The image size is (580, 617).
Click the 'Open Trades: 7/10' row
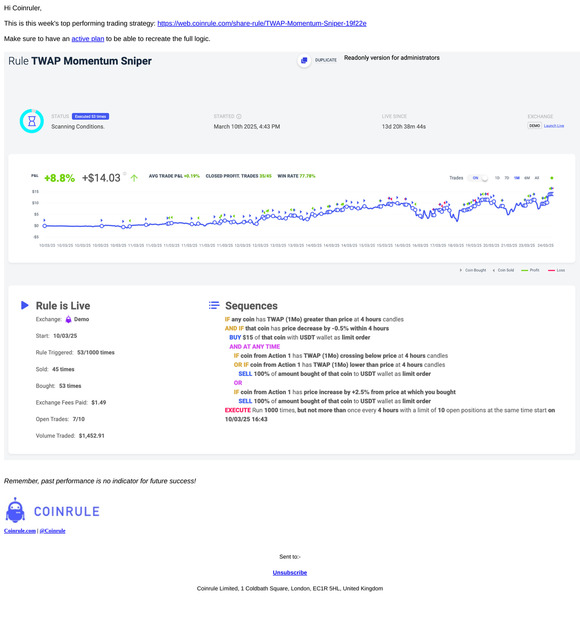pyautogui.click(x=60, y=419)
